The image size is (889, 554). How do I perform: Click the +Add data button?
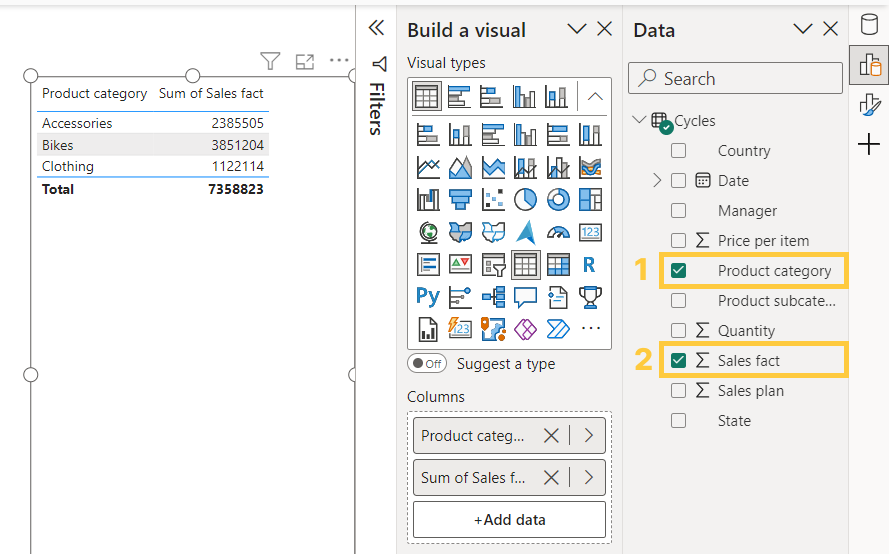509,520
